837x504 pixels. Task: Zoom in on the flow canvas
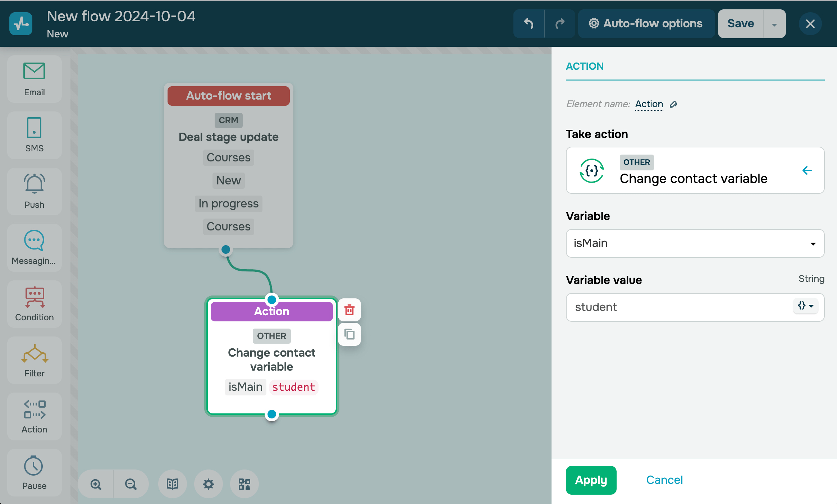(x=96, y=484)
